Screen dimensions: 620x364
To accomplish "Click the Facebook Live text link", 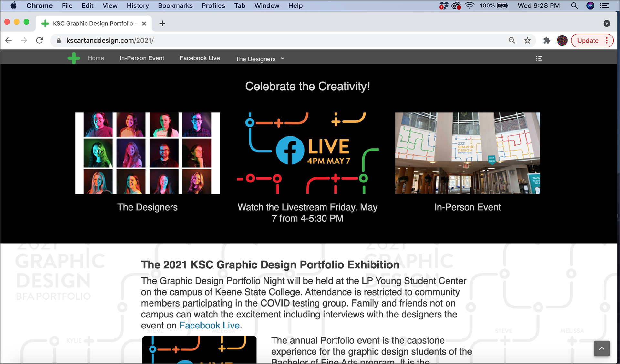I will click(209, 325).
